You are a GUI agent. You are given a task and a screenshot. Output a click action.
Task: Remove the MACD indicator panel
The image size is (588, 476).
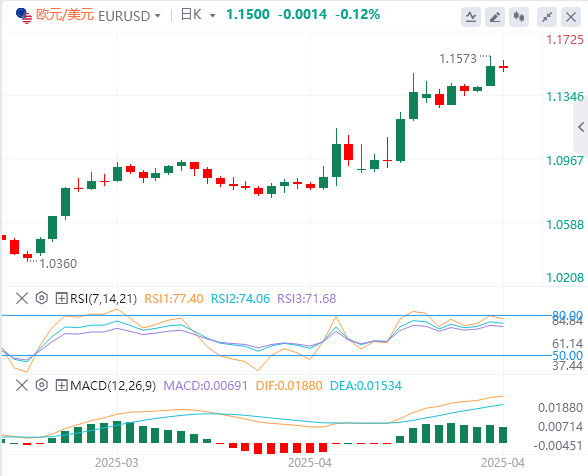coord(22,385)
